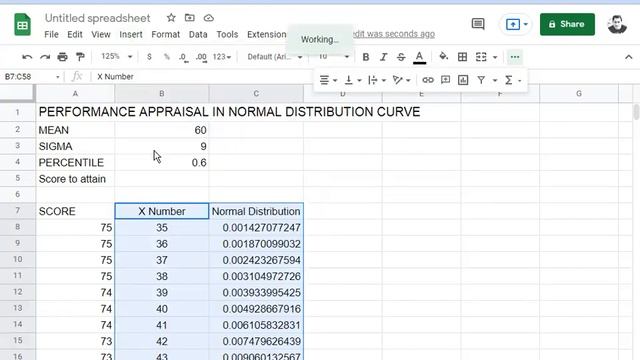Open the text wrapping dropdown
Image resolution: width=640 pixels, height=360 pixels.
377,80
